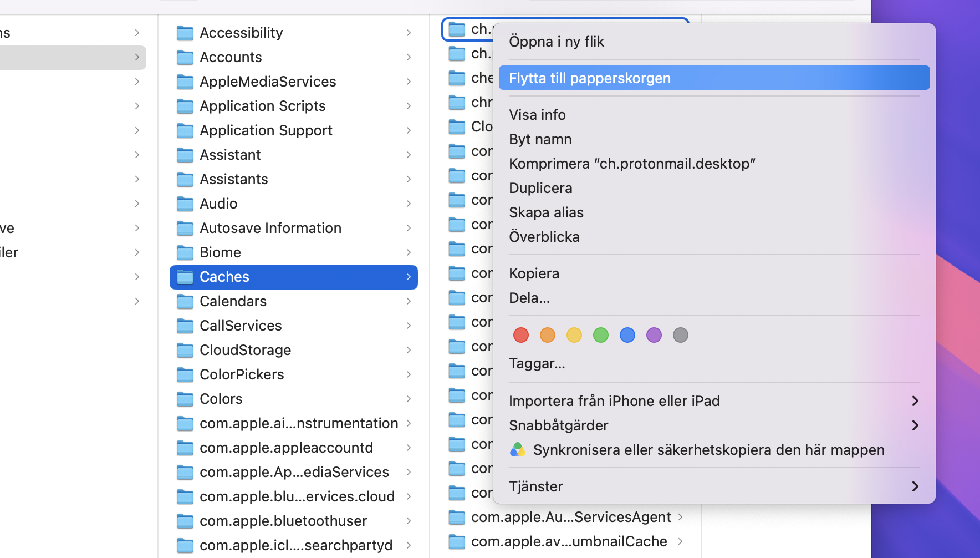Apply the green tag color
Screen dimensions: 980x558
(x=601, y=335)
